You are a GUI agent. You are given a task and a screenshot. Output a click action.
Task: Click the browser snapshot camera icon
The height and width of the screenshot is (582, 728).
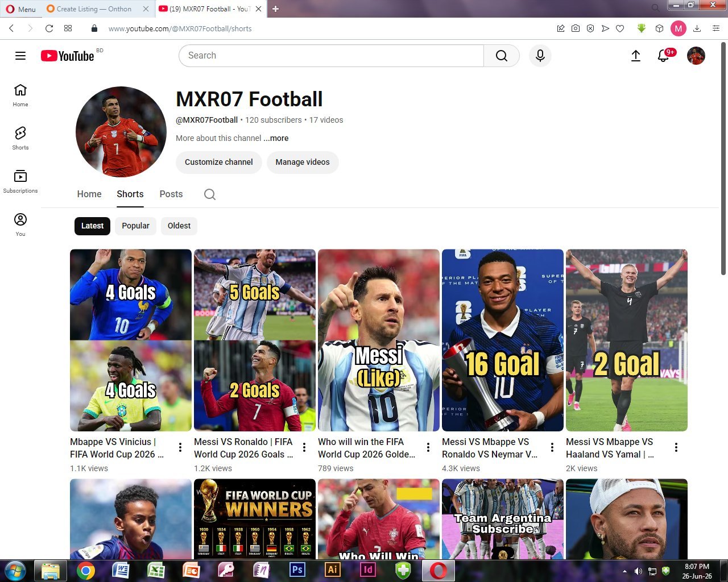[x=576, y=28]
